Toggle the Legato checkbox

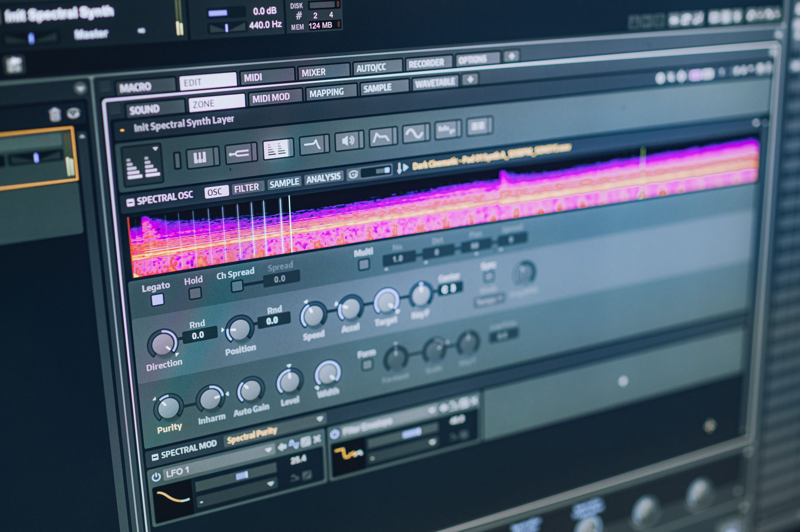tap(157, 300)
